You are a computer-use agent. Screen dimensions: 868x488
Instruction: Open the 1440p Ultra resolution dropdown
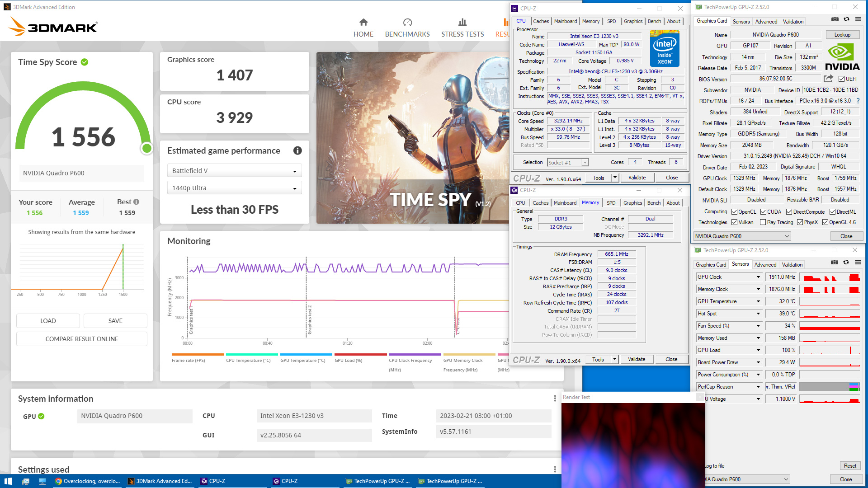[234, 188]
